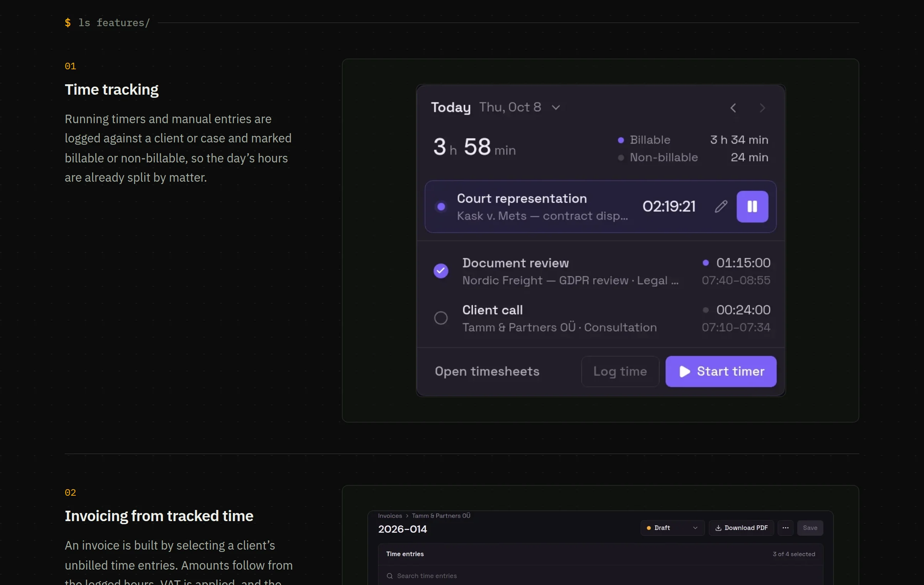Screen dimensions: 924x585
Task: Click the play icon on Start timer
Action: click(685, 371)
